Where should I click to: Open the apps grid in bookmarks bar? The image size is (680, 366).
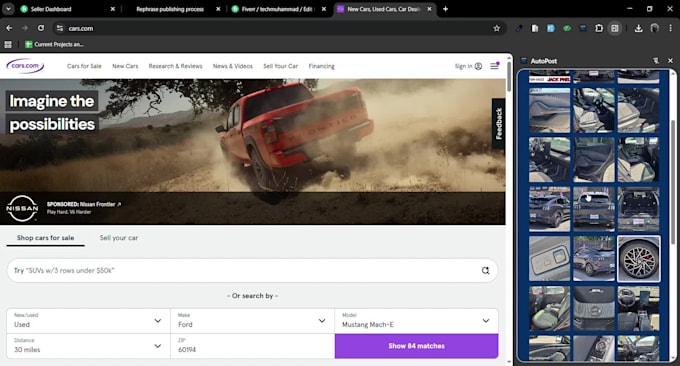8,44
